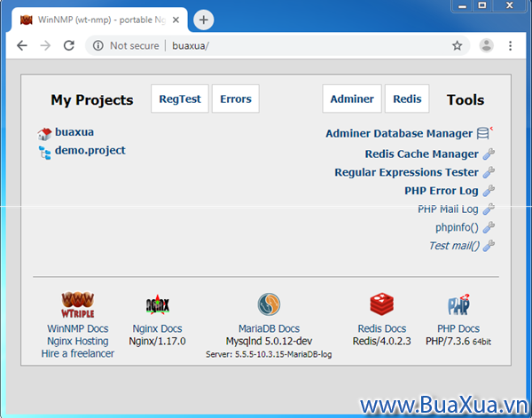Click the MariaDB seal logo

click(x=269, y=304)
